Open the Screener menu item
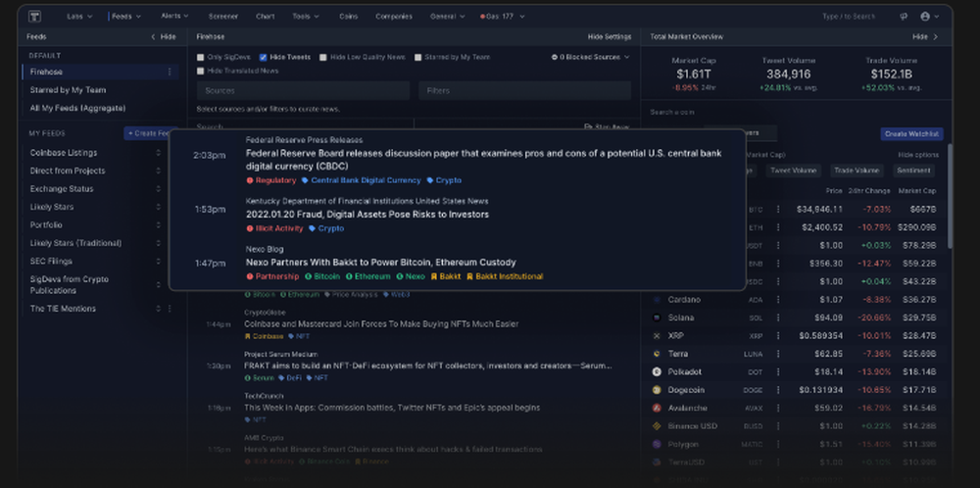The width and height of the screenshot is (980, 488). coord(223,17)
